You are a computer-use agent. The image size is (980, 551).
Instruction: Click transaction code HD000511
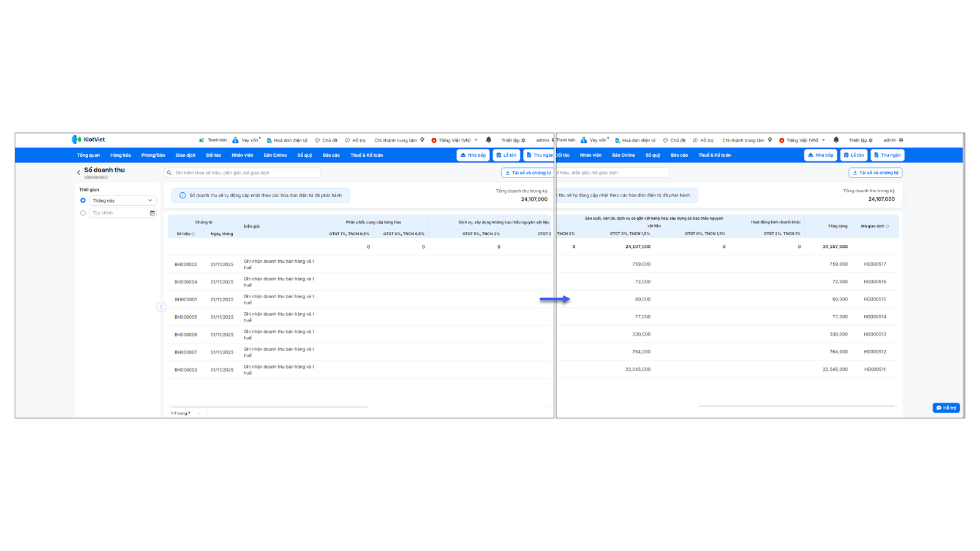click(x=875, y=370)
